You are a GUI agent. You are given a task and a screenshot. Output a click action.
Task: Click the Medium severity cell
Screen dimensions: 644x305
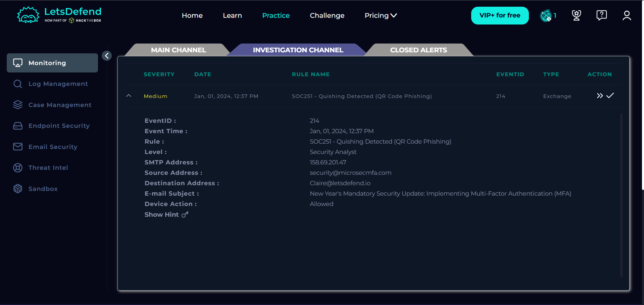pos(155,96)
